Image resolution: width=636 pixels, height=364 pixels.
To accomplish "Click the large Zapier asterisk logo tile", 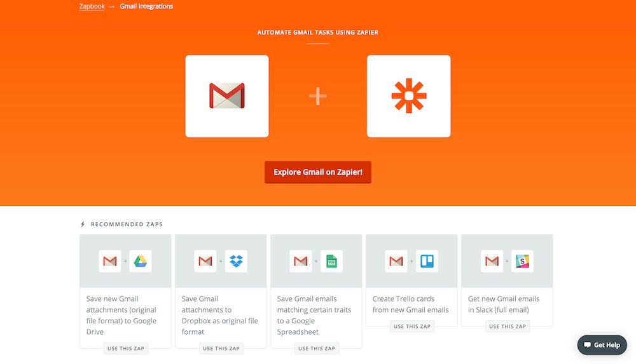I will click(408, 96).
